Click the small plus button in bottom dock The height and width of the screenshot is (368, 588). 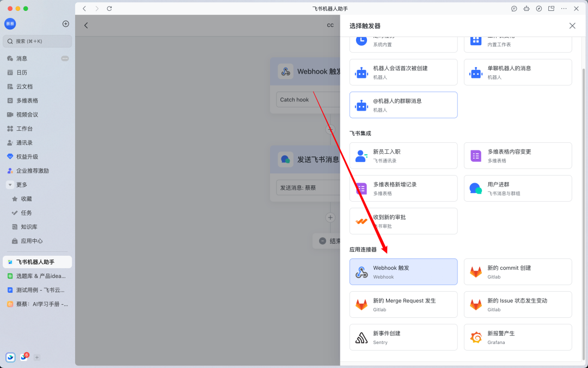tap(37, 358)
